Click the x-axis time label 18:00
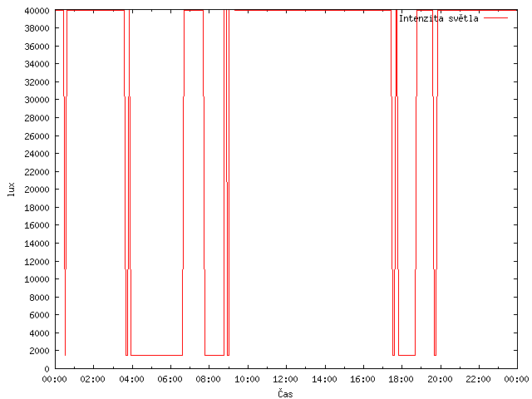 point(401,379)
